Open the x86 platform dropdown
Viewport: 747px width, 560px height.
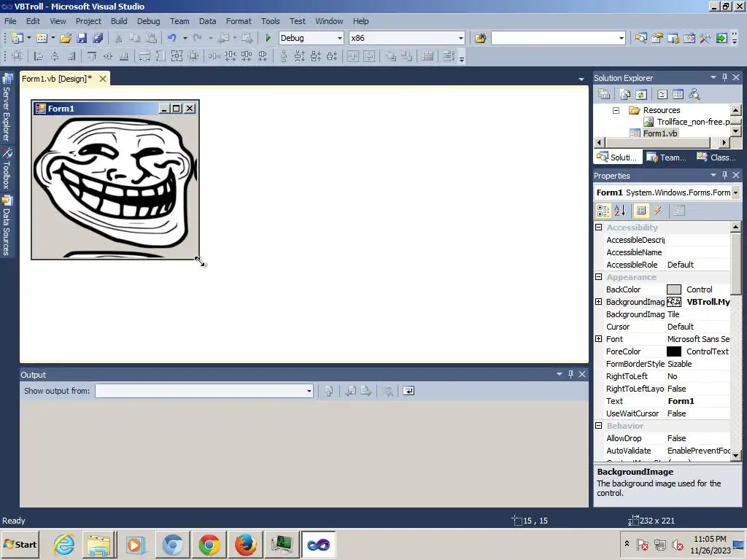(x=461, y=38)
